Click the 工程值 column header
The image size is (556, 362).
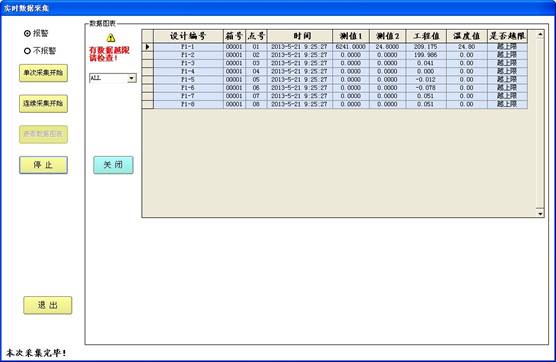(426, 36)
